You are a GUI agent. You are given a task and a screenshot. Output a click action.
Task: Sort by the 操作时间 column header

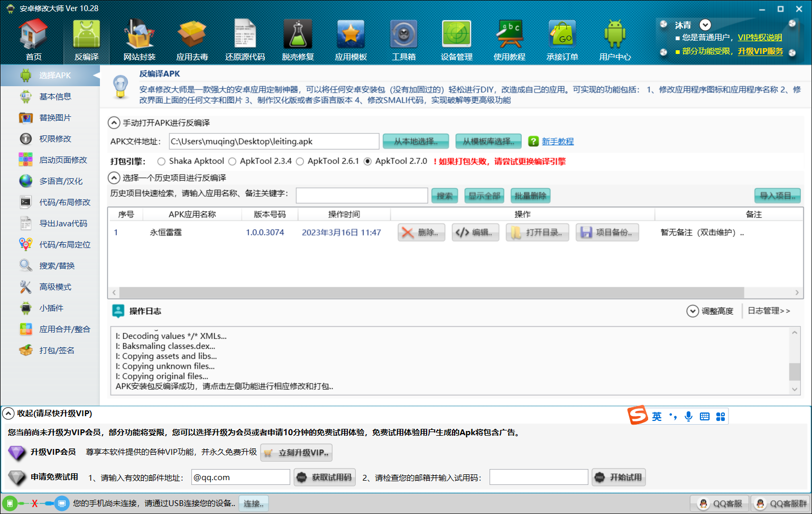[344, 214]
